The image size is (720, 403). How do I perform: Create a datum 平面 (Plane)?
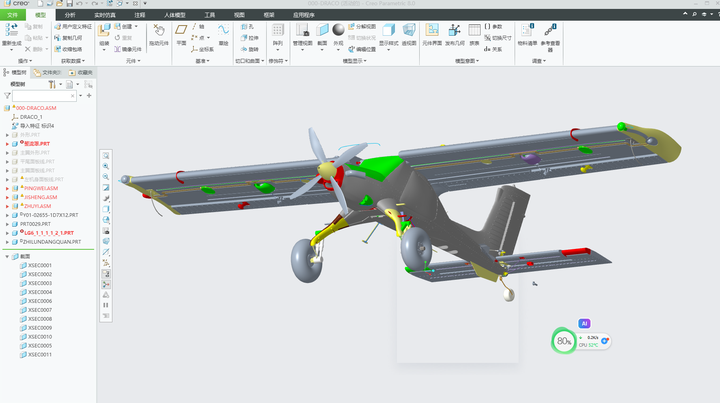181,31
